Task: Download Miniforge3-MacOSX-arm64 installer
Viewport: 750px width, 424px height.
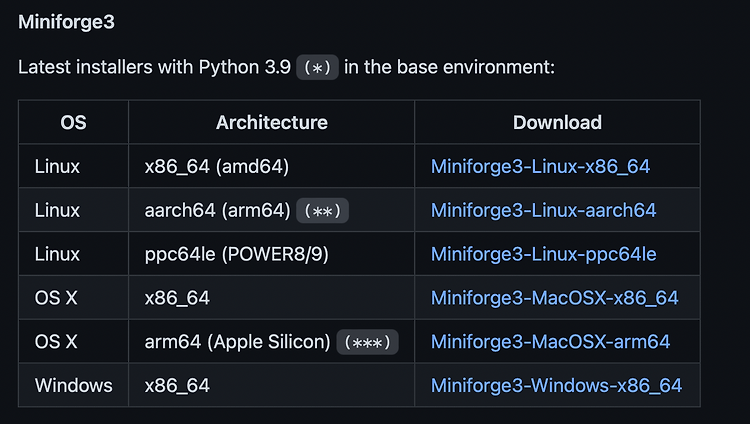Action: [x=550, y=342]
